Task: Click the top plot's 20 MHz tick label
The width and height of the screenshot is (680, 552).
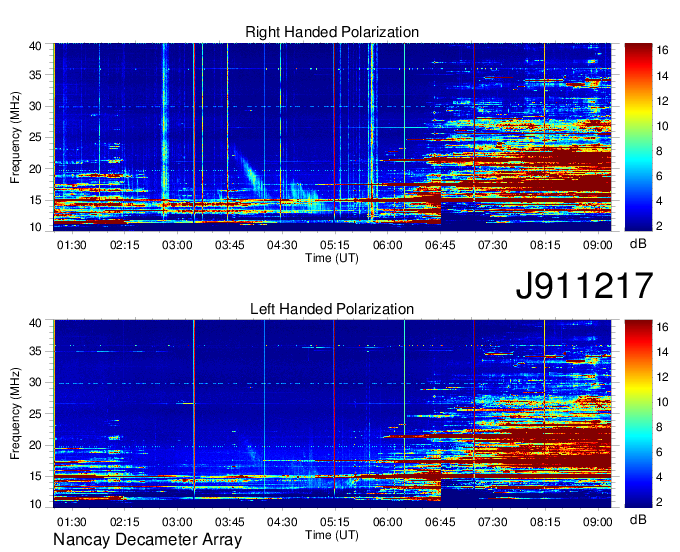Action: [x=35, y=169]
